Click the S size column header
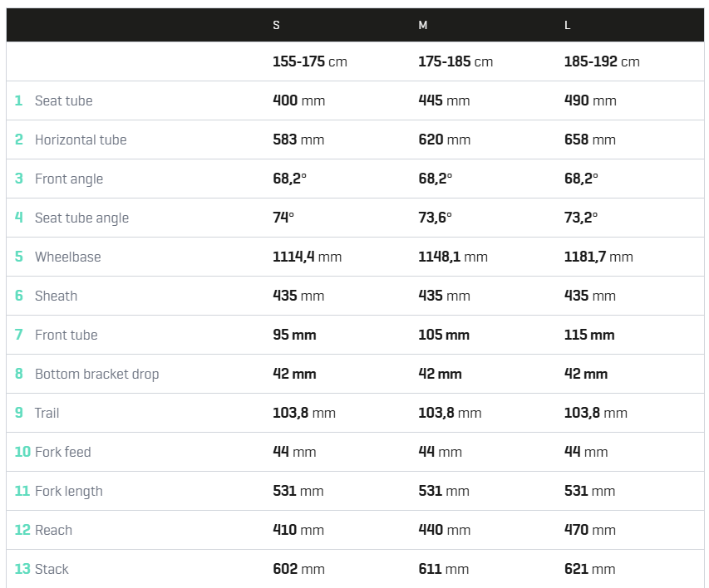The width and height of the screenshot is (709, 588). 276,25
